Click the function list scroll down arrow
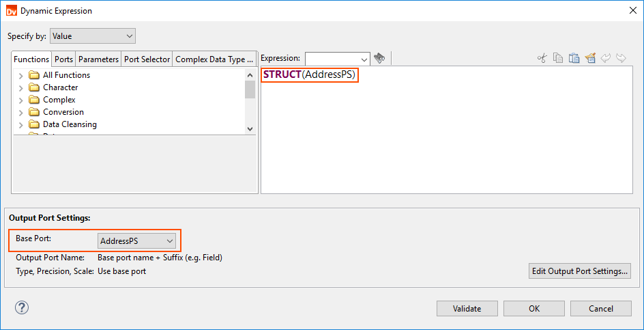 click(x=250, y=128)
